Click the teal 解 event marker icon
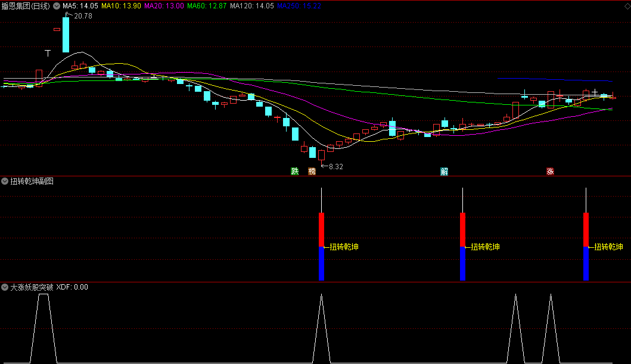 [x=445, y=172]
